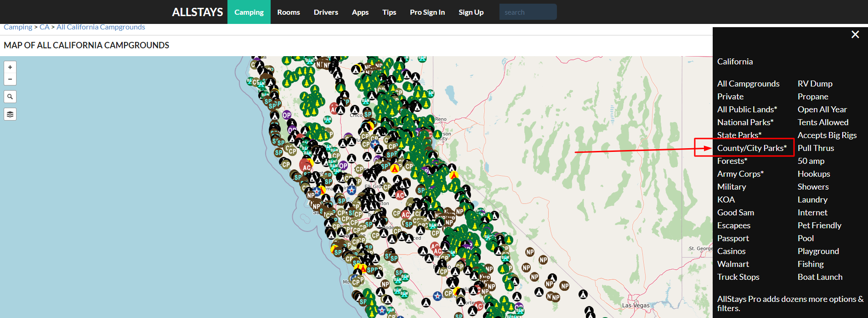Select the Forests filter
This screenshot has height=318, width=868.
point(732,161)
